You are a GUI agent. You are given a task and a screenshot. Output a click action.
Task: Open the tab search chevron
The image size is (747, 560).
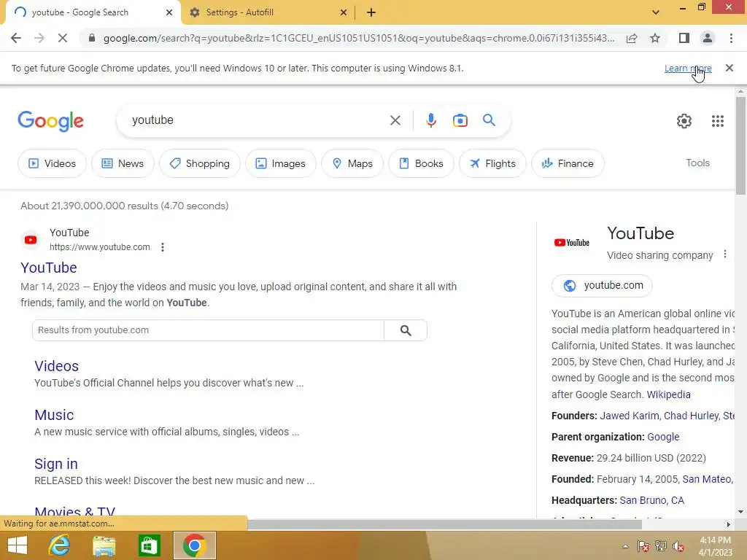coord(656,12)
